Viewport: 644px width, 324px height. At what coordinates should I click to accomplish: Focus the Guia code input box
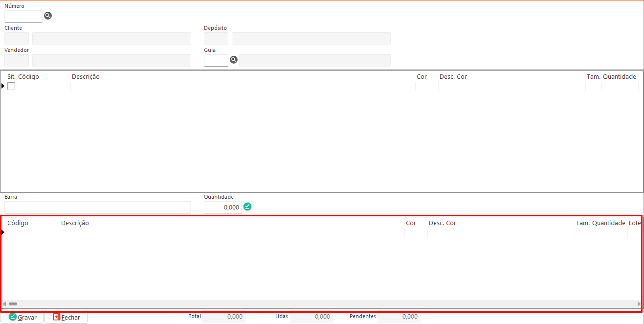coord(216,60)
